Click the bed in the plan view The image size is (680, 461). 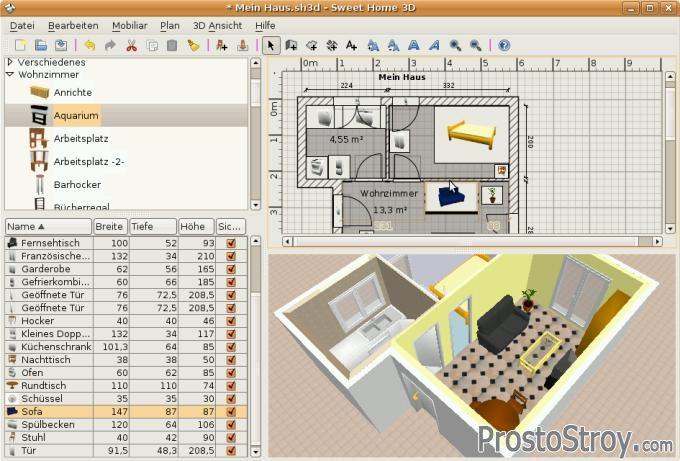[471, 134]
